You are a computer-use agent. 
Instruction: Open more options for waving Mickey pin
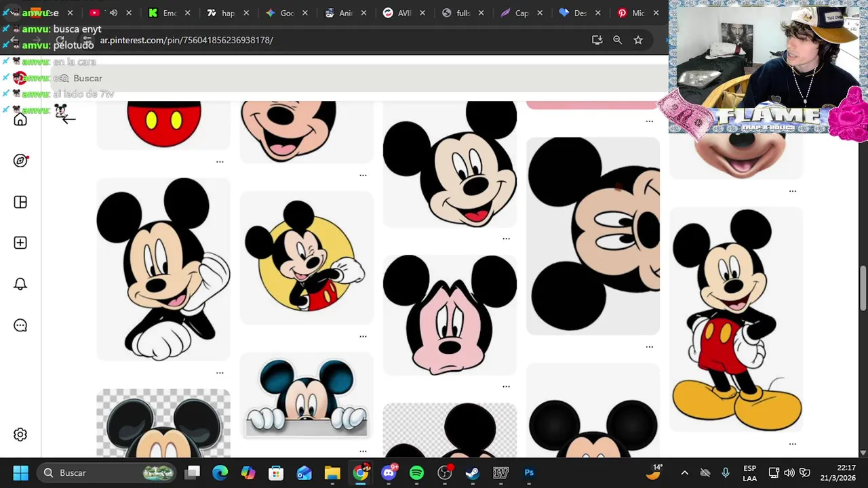pyautogui.click(x=220, y=373)
